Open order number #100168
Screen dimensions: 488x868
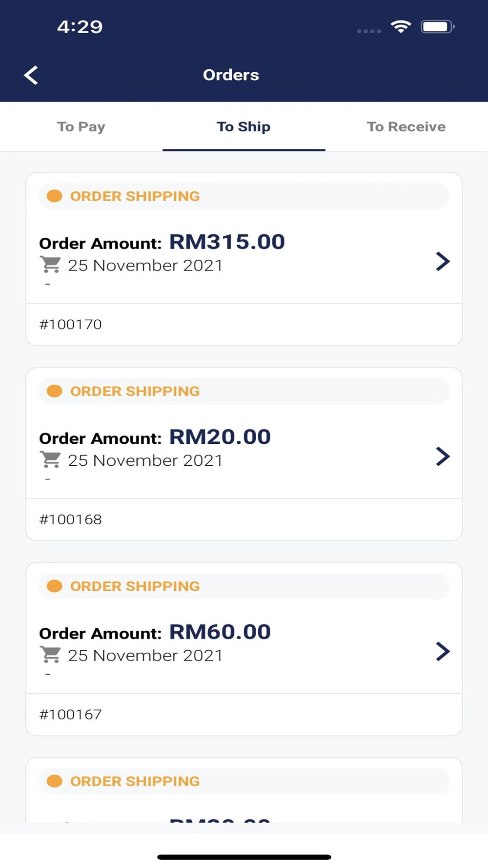coord(70,519)
